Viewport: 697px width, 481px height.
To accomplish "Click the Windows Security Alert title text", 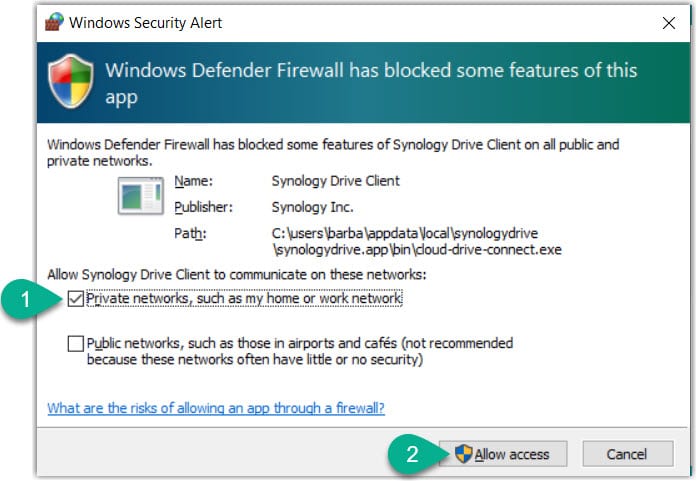I will coord(146,22).
